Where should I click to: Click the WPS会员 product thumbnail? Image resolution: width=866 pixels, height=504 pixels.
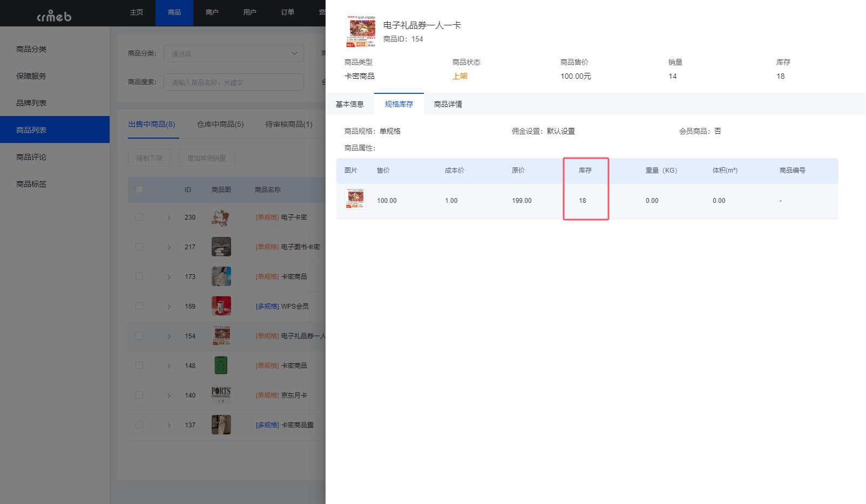coord(221,306)
